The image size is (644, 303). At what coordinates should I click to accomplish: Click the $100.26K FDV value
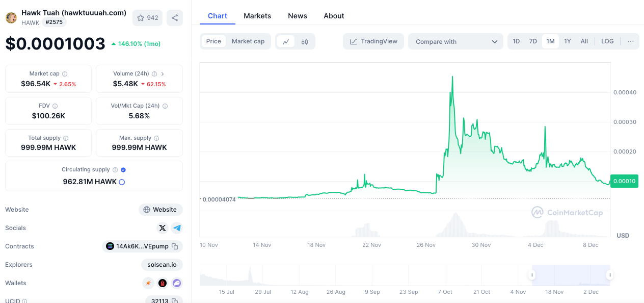coord(48,116)
